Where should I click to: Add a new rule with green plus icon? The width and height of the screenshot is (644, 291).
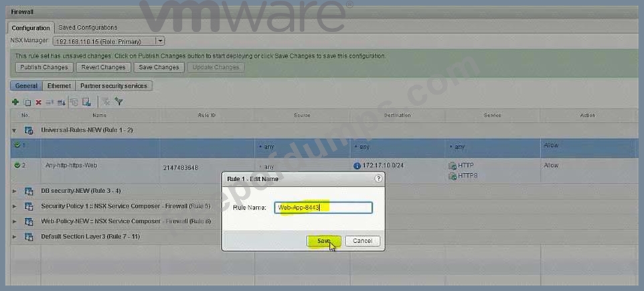(x=15, y=102)
